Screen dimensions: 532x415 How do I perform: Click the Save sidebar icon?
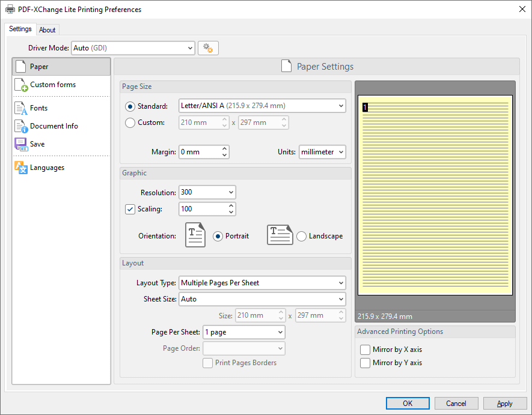(20, 144)
